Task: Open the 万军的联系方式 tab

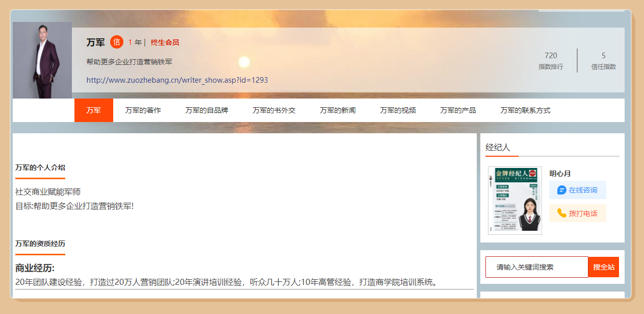Action: [x=525, y=110]
